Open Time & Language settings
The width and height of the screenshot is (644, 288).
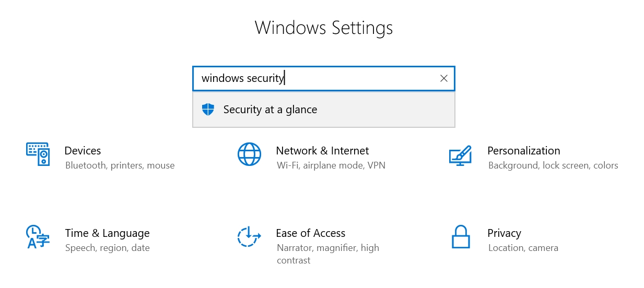[107, 233]
